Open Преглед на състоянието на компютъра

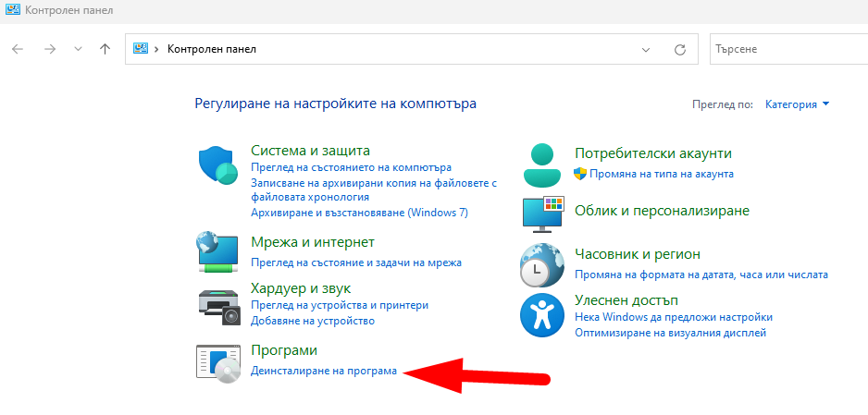pos(351,167)
